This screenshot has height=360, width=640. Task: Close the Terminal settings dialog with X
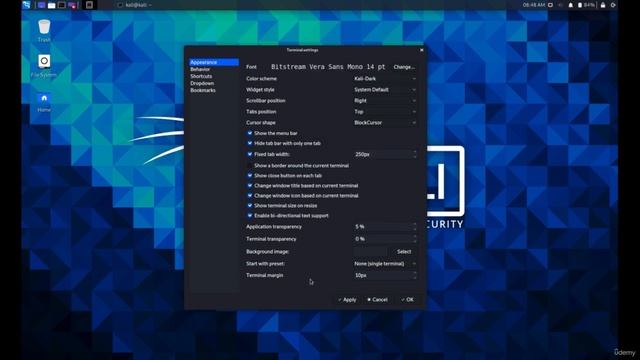point(422,50)
